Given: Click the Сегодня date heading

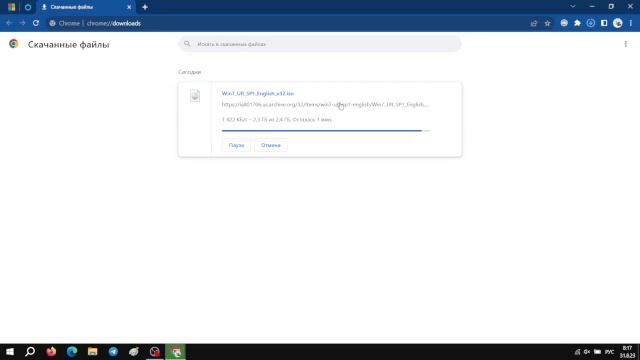Looking at the screenshot, I should [189, 72].
